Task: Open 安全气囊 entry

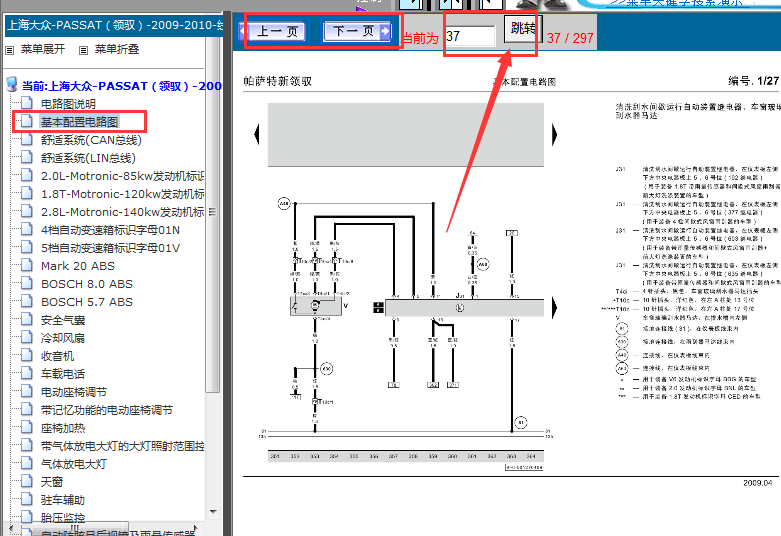Action: pos(63,320)
